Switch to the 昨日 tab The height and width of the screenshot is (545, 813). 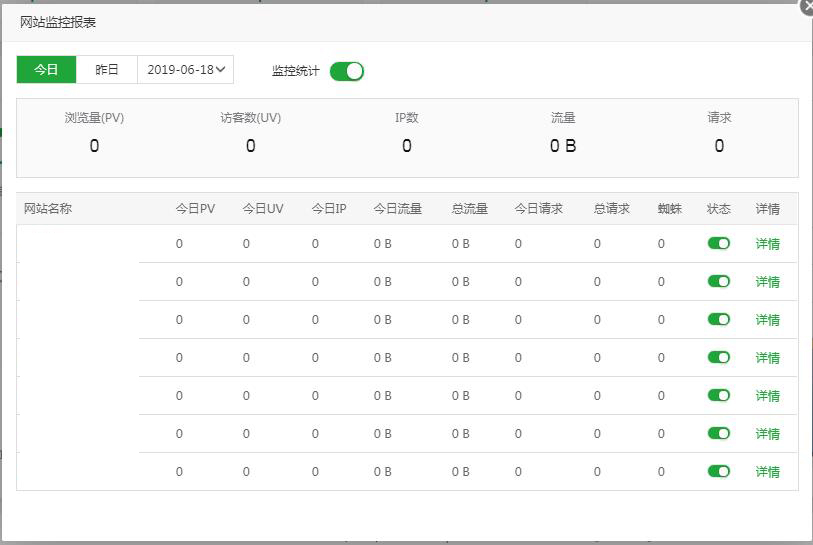[106, 70]
